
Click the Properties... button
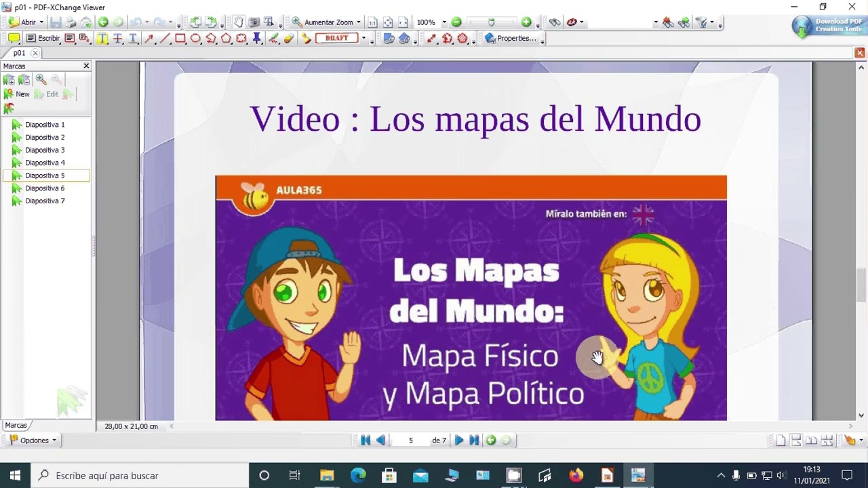click(x=511, y=39)
